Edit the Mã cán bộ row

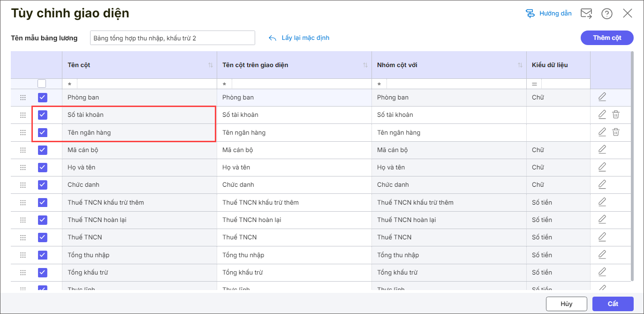tap(602, 150)
